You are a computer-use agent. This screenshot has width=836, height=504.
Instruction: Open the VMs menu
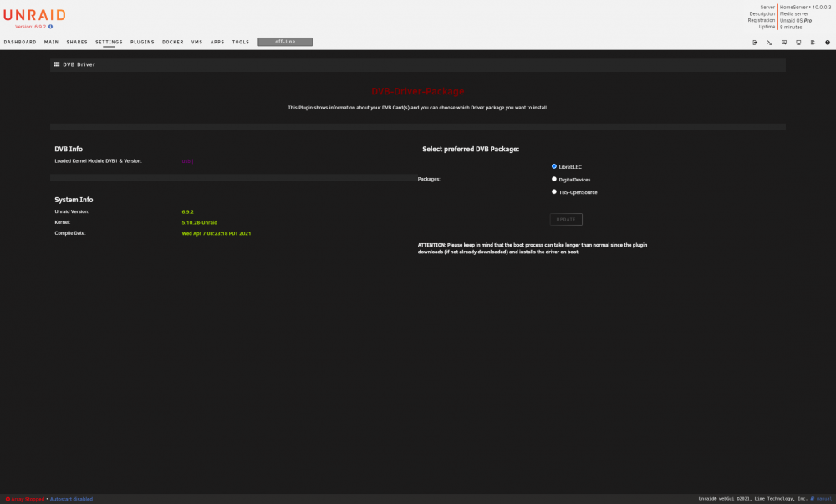pyautogui.click(x=196, y=42)
